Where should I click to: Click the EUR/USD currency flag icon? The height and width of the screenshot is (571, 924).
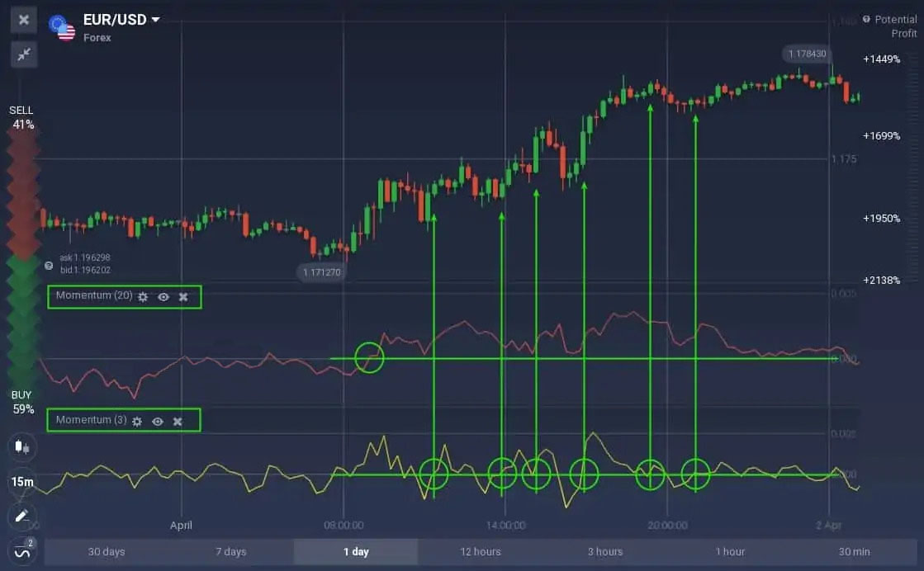[62, 28]
